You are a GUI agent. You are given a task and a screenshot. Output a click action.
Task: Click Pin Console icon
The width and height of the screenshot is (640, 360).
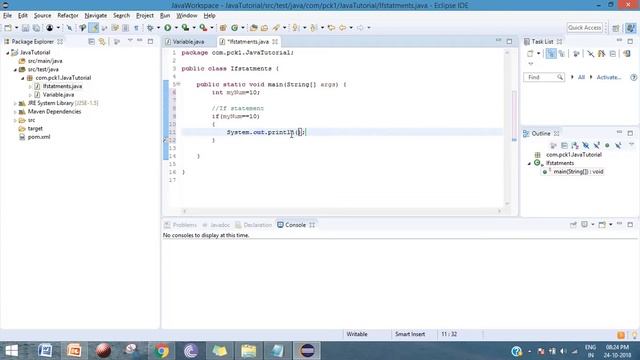pos(573,224)
